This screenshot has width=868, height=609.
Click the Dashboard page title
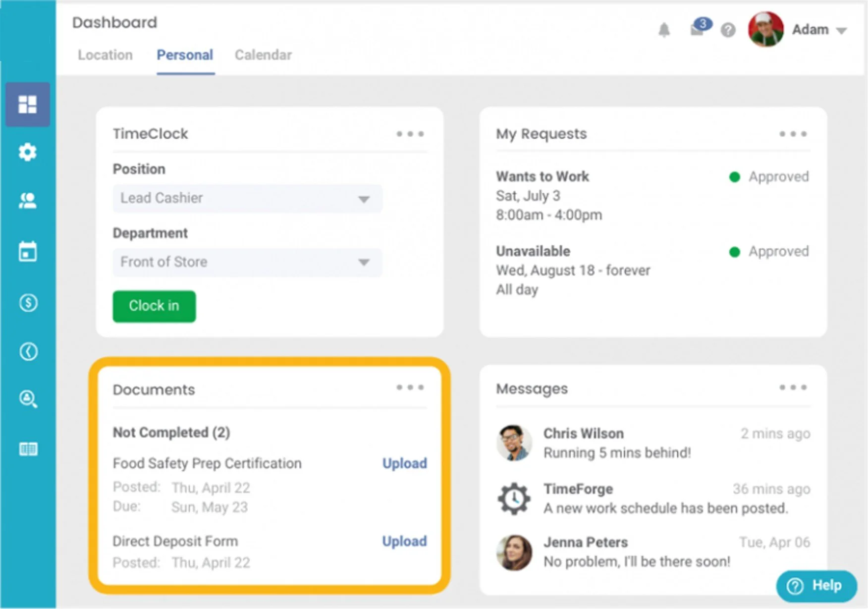point(114,23)
